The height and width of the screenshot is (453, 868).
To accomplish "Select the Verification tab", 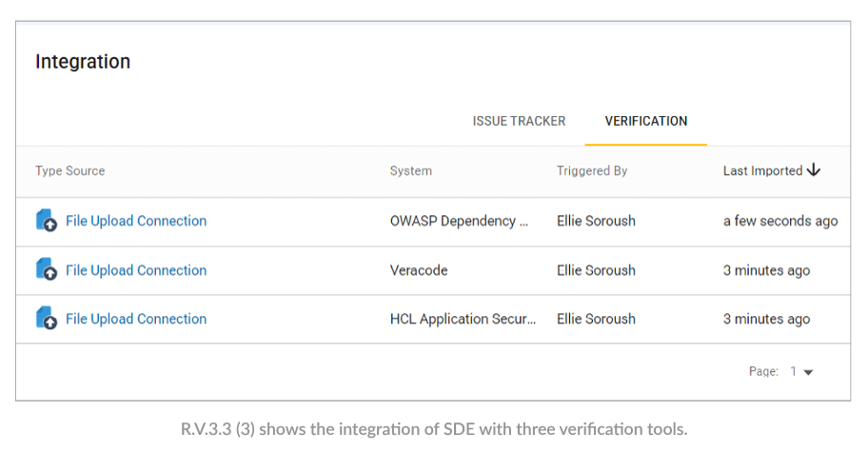I will 646,121.
